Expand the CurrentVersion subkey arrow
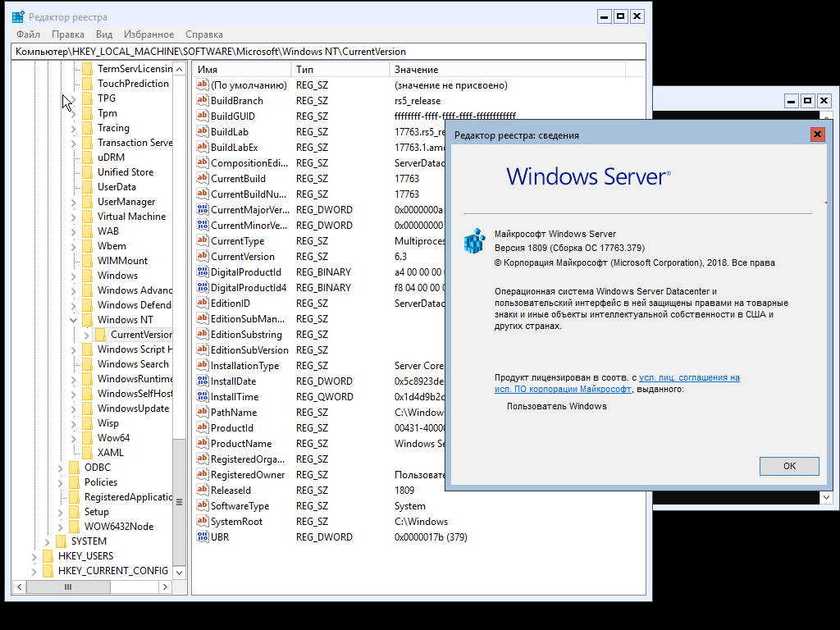Image resolution: width=840 pixels, height=630 pixels. pyautogui.click(x=86, y=336)
